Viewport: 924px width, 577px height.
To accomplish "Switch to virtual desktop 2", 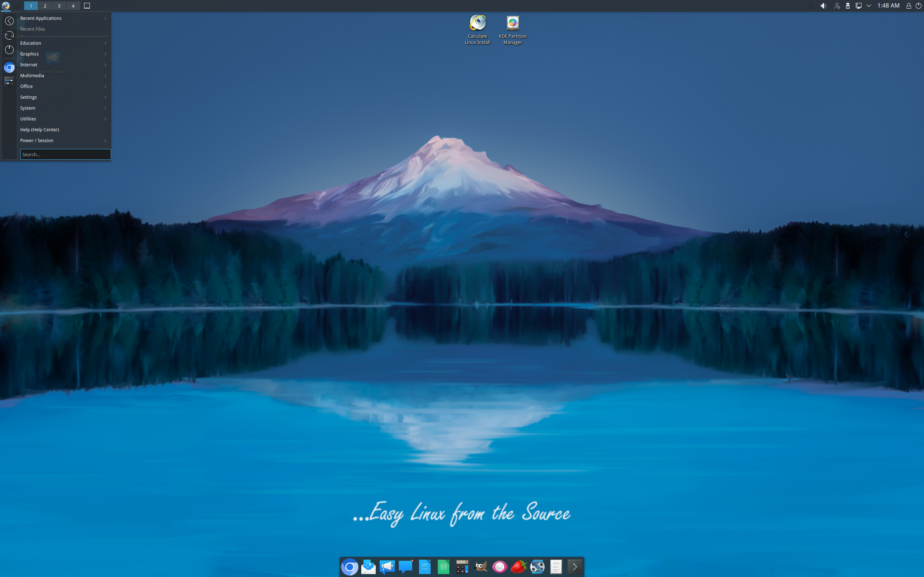I will (45, 6).
